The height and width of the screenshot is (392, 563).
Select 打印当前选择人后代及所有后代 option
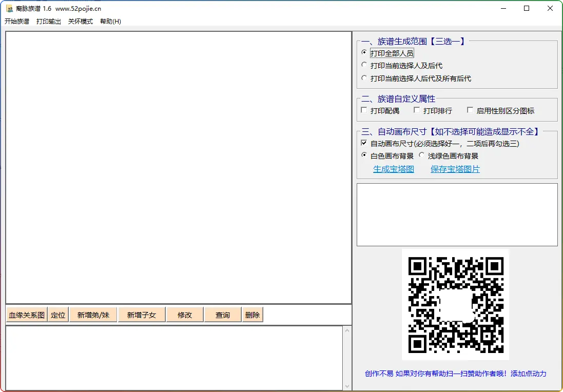(364, 79)
